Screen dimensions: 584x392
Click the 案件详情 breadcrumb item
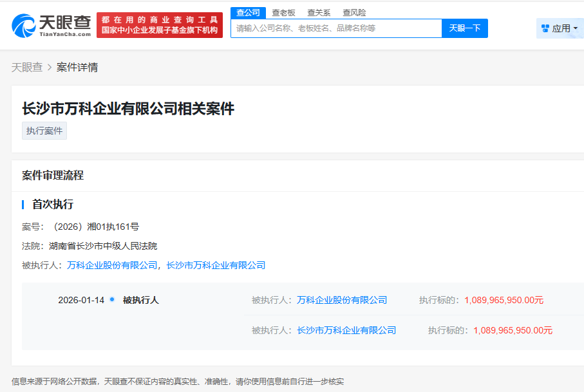[77, 68]
